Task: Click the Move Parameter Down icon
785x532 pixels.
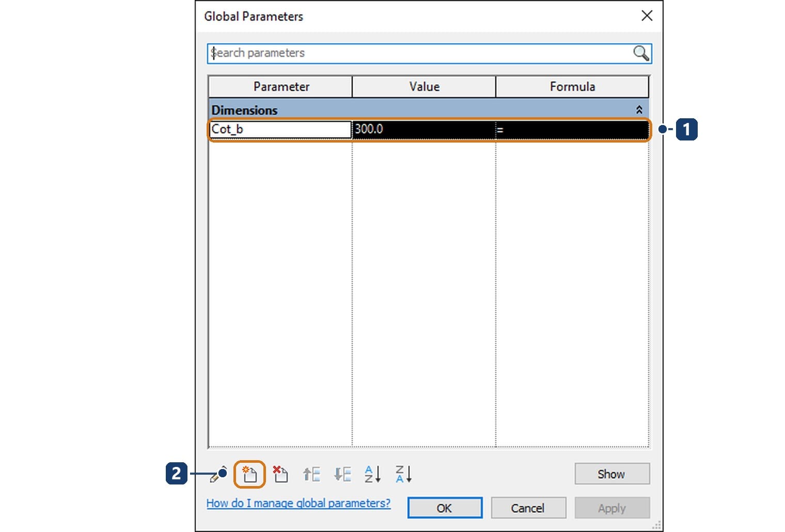Action: click(342, 474)
